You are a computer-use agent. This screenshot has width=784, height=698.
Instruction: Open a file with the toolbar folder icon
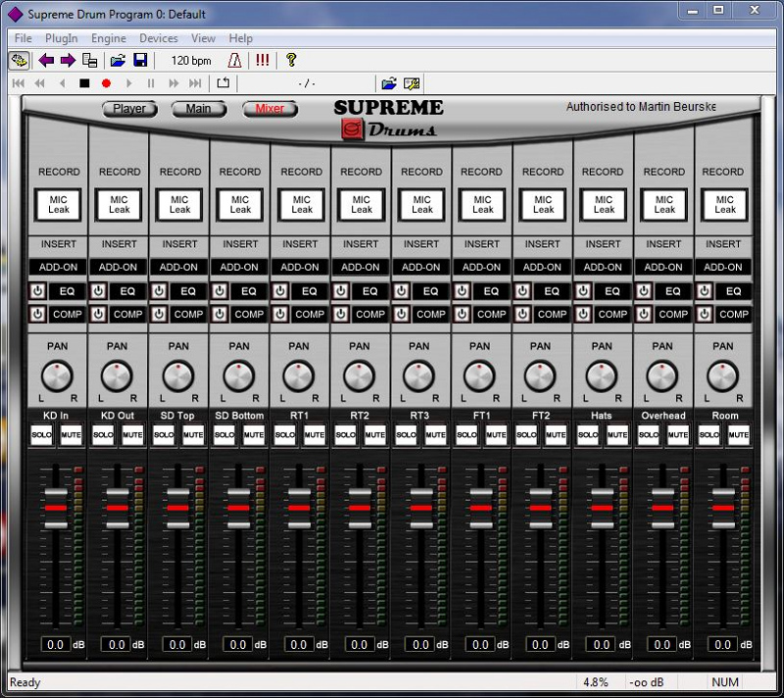click(118, 61)
